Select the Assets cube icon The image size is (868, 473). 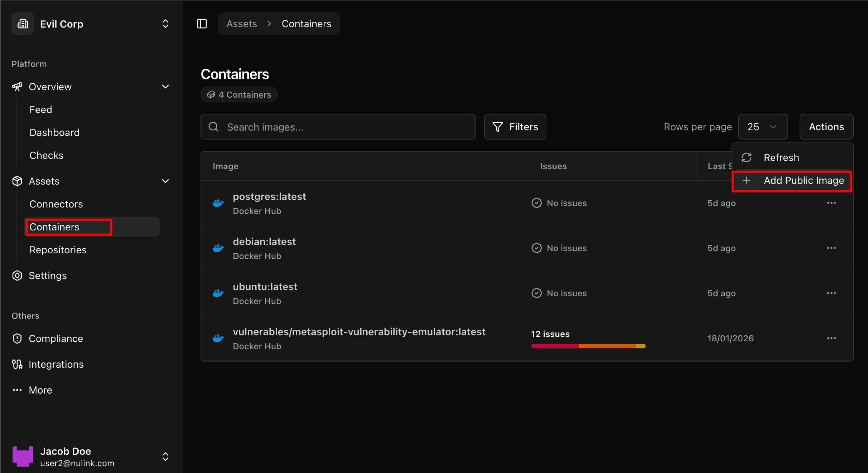click(17, 181)
